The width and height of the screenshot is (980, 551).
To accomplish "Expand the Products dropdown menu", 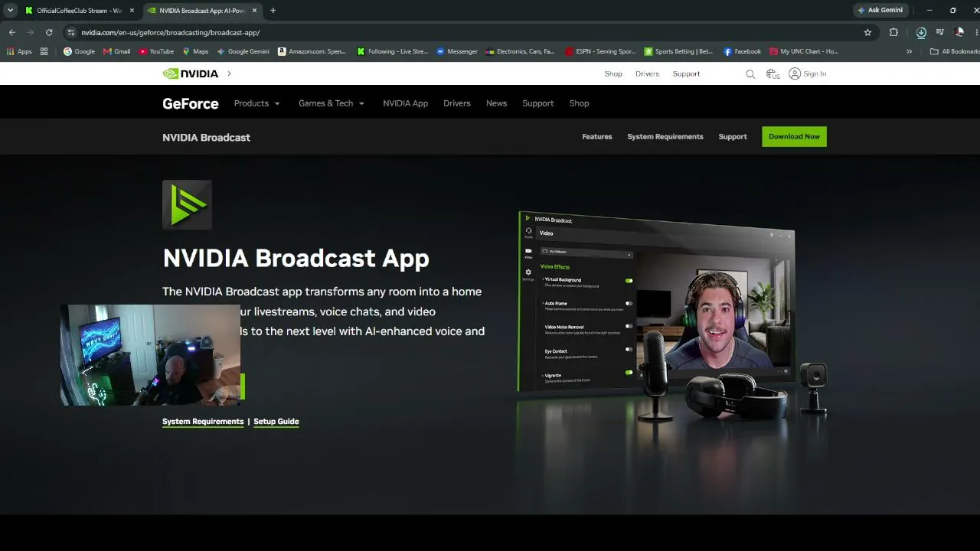I will tap(257, 103).
